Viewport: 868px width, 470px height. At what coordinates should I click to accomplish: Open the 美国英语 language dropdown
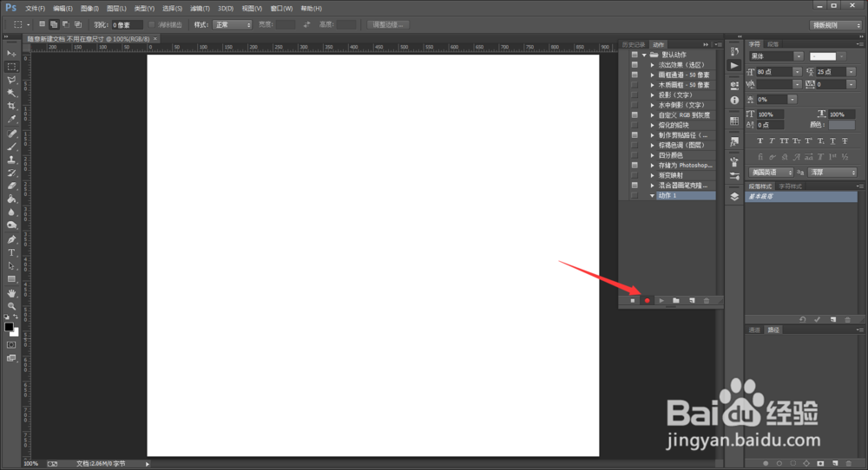[x=771, y=173]
